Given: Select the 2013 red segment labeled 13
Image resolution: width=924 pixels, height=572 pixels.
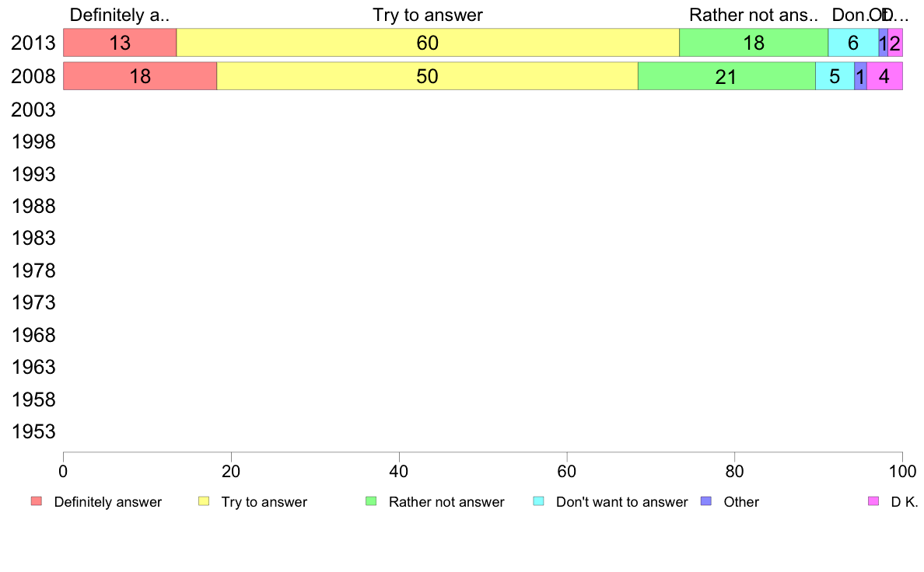Looking at the screenshot, I should 120,43.
